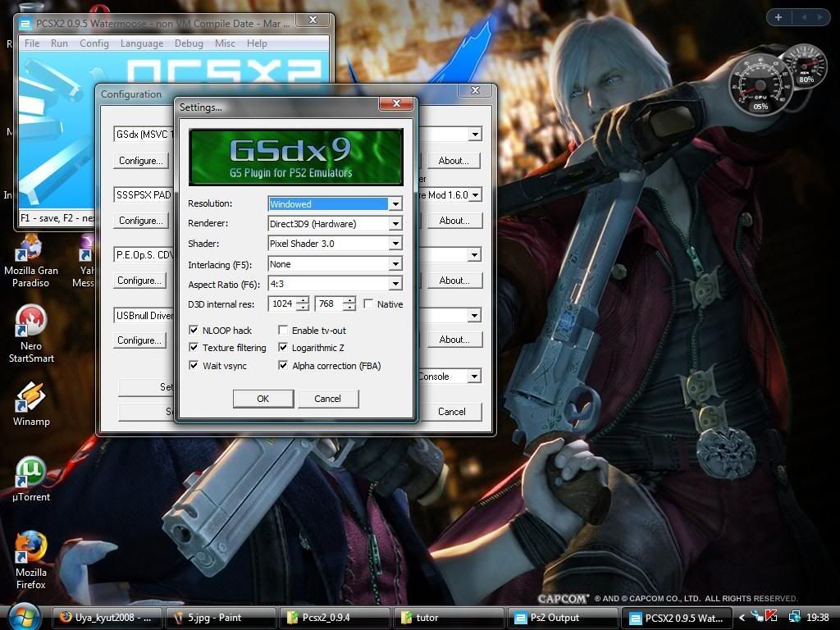The image size is (840, 630).
Task: Select the Mozilla Firefox desktop icon
Action: tap(31, 560)
